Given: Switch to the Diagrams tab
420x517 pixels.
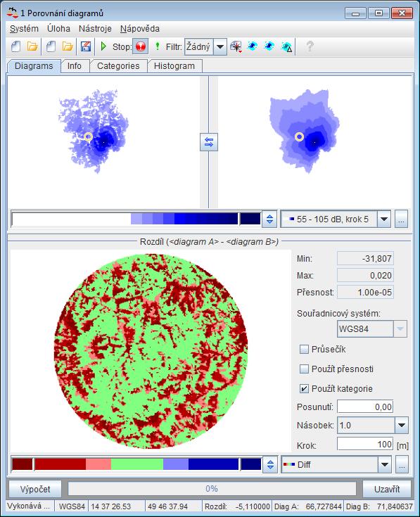Looking at the screenshot, I should [34, 66].
